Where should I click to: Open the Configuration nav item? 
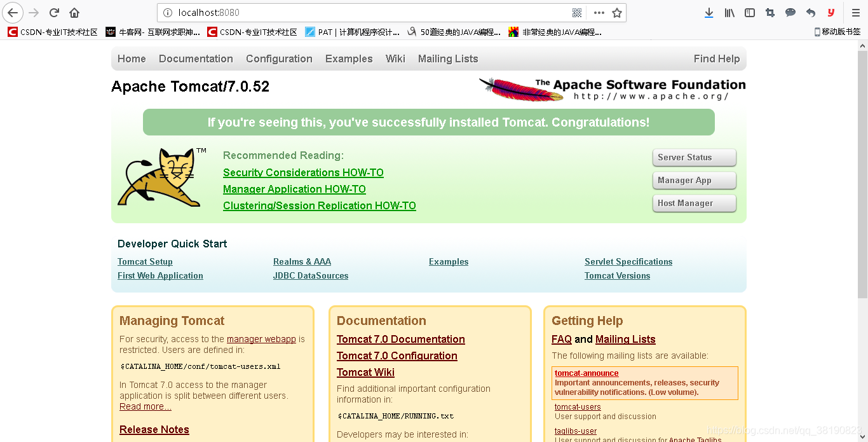tap(279, 59)
